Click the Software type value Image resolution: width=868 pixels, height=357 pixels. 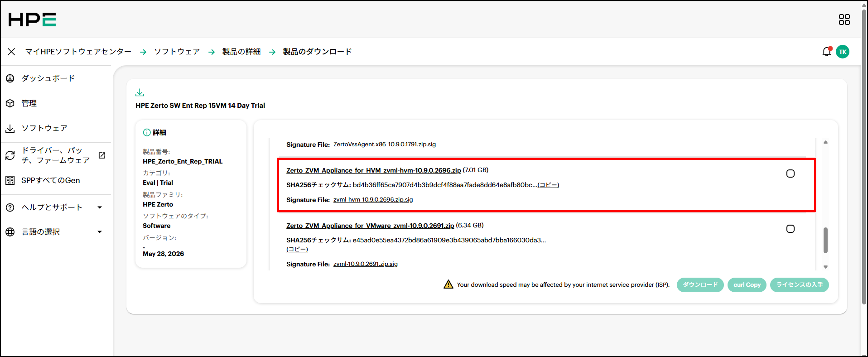pyautogui.click(x=156, y=226)
